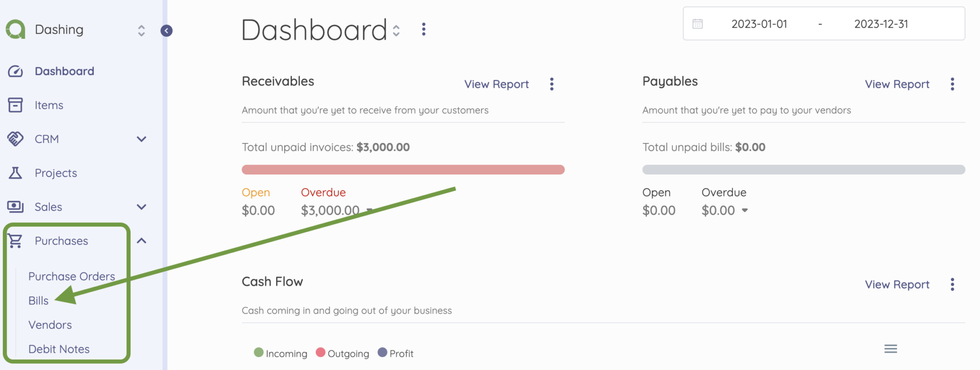
Task: Select Vendors in the Purchases submenu
Action: pyautogui.click(x=50, y=325)
